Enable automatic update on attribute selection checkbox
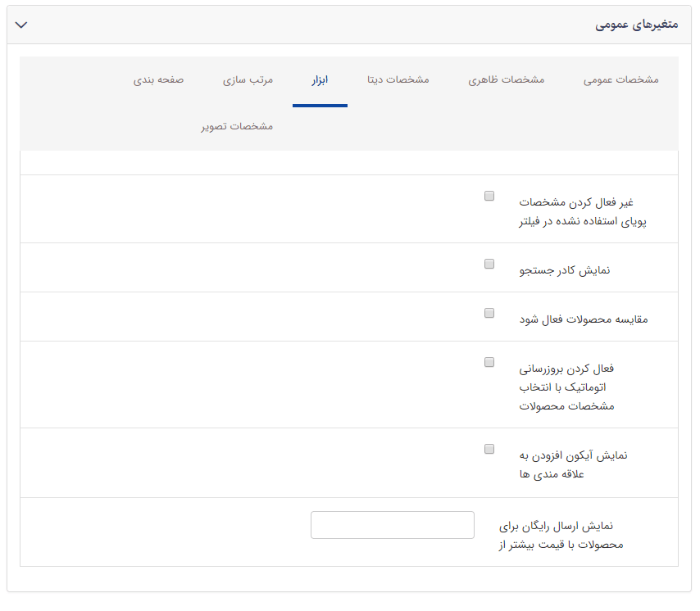This screenshot has width=700, height=611. click(489, 362)
